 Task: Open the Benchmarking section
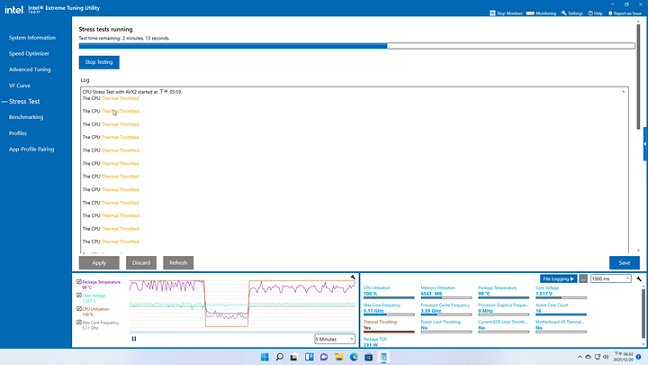[x=26, y=117]
